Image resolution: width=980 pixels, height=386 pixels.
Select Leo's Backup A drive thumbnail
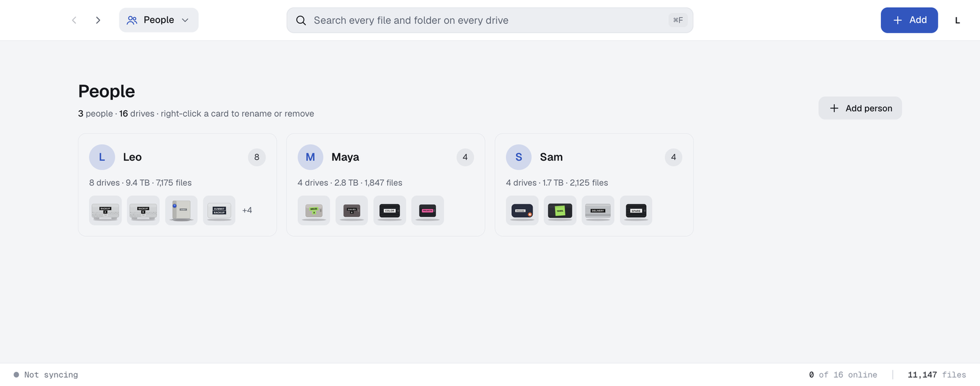105,210
